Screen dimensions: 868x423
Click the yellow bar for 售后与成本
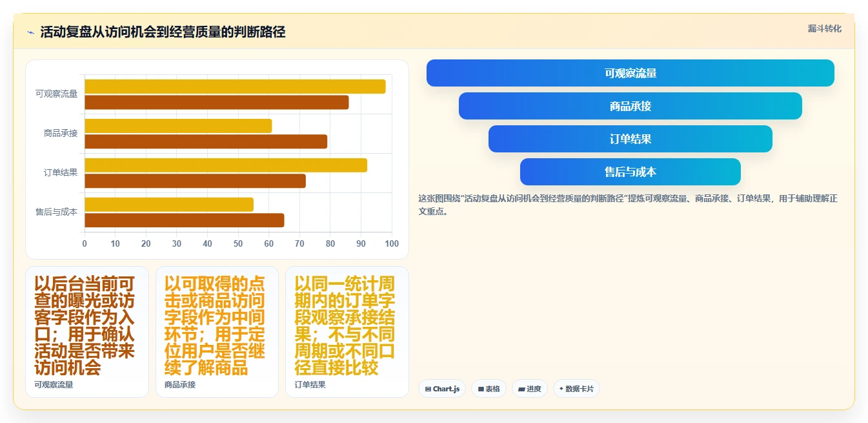(x=169, y=205)
